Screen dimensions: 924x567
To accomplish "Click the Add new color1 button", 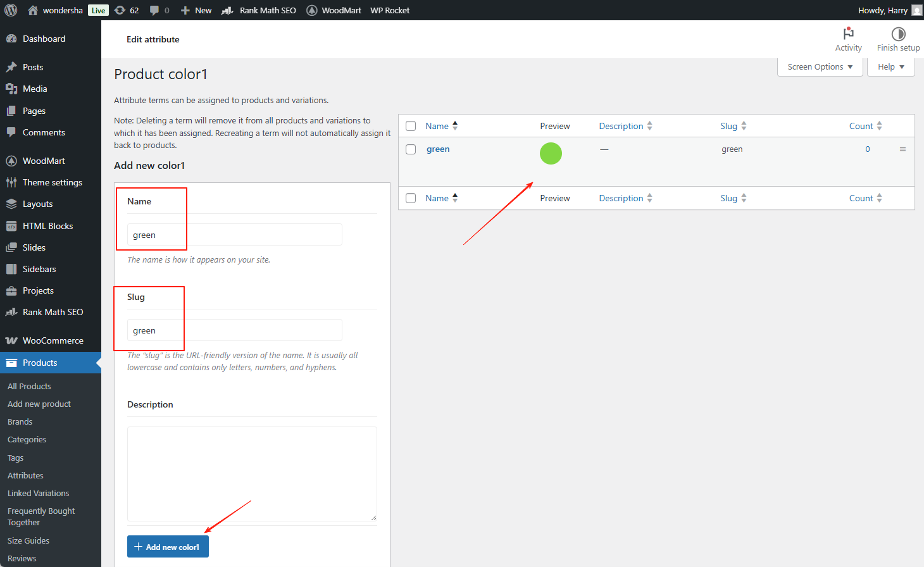I will click(168, 547).
